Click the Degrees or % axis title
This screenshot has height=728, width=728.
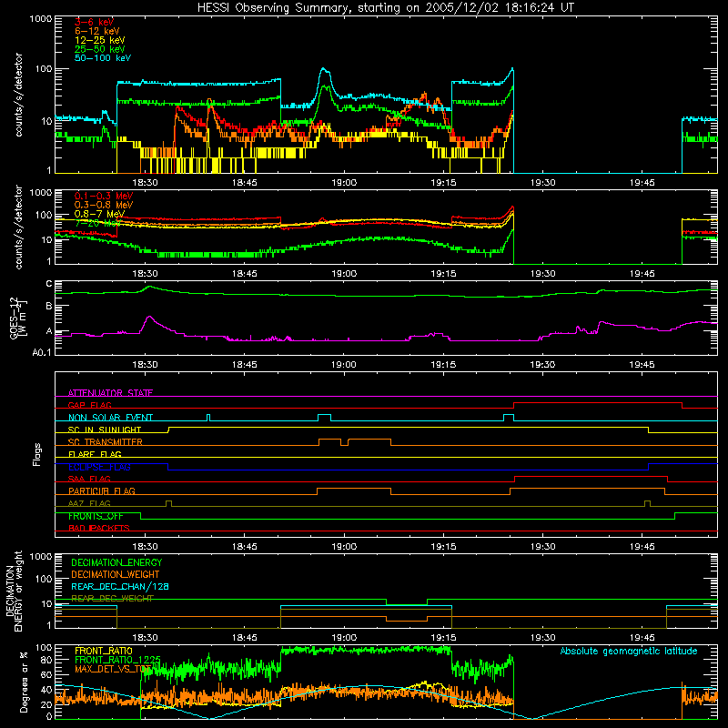(24, 682)
